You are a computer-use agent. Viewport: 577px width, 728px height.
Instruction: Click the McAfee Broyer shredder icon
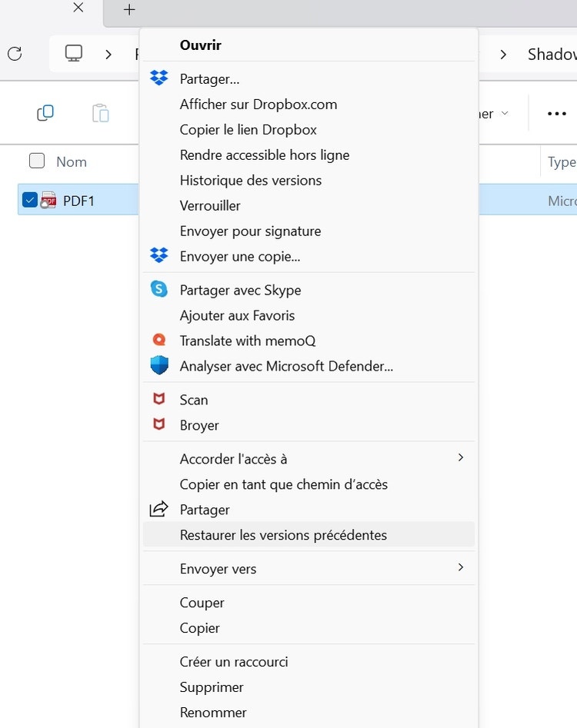(159, 424)
